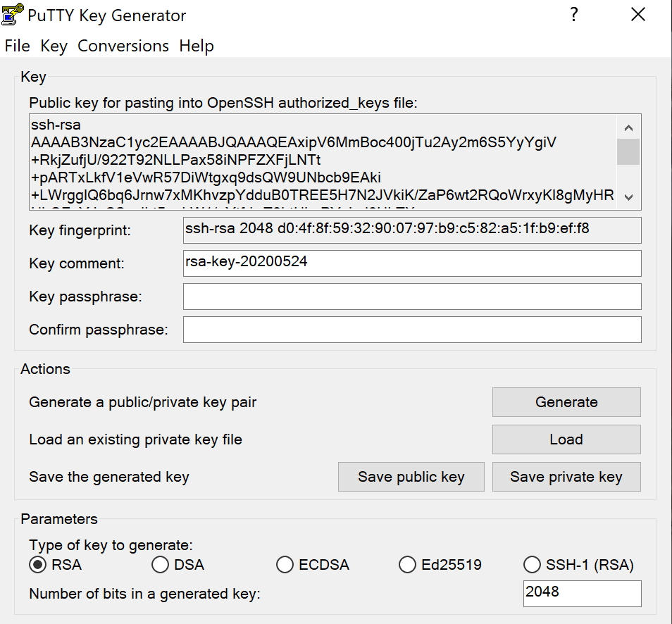Select the RSA key type
672x624 pixels.
(35, 564)
